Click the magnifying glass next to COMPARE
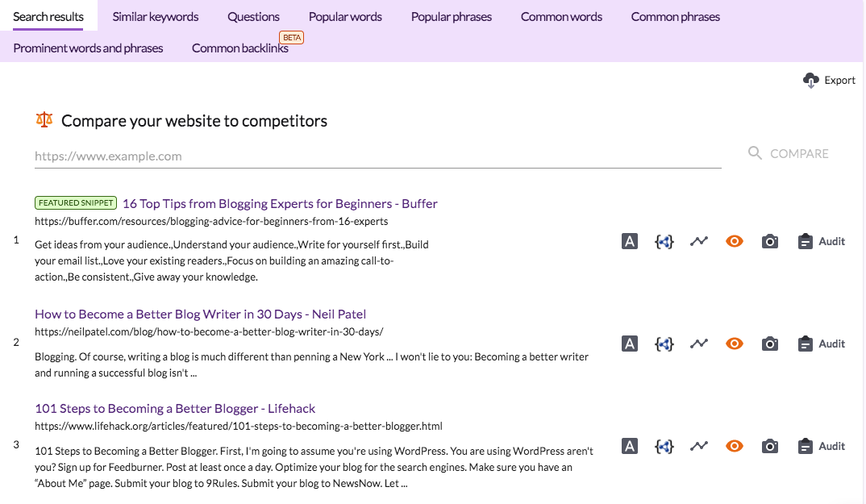The height and width of the screenshot is (504, 866). click(755, 152)
